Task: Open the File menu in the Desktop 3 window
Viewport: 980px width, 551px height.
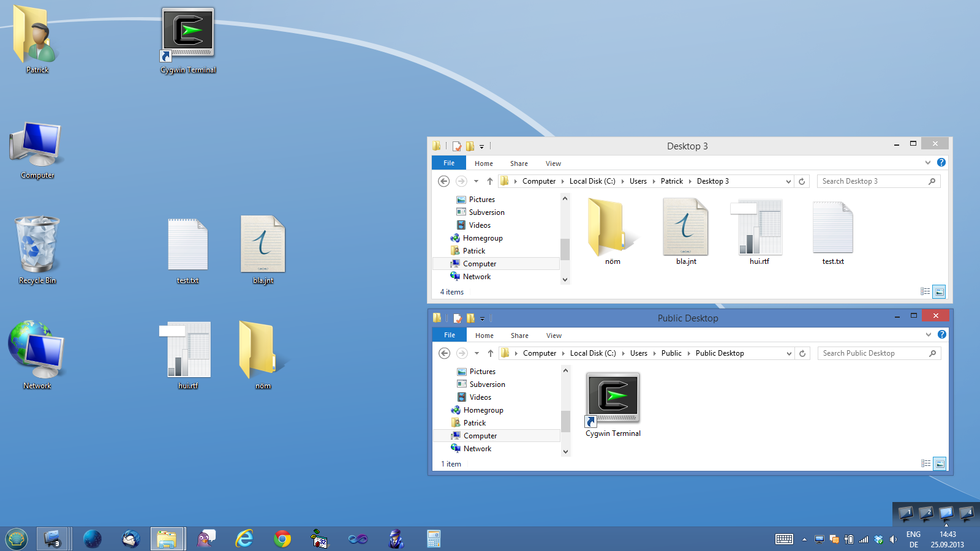Action: pos(448,162)
